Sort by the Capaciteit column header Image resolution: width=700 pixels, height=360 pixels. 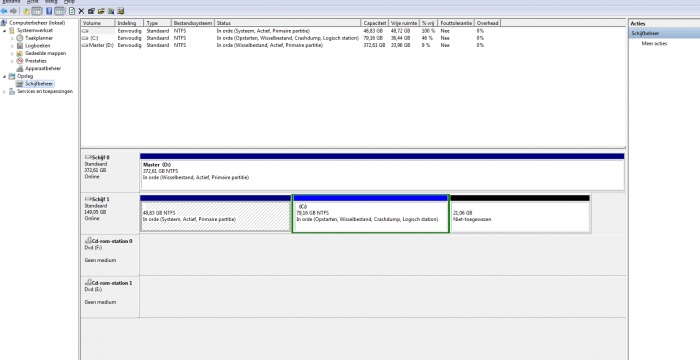tap(375, 23)
